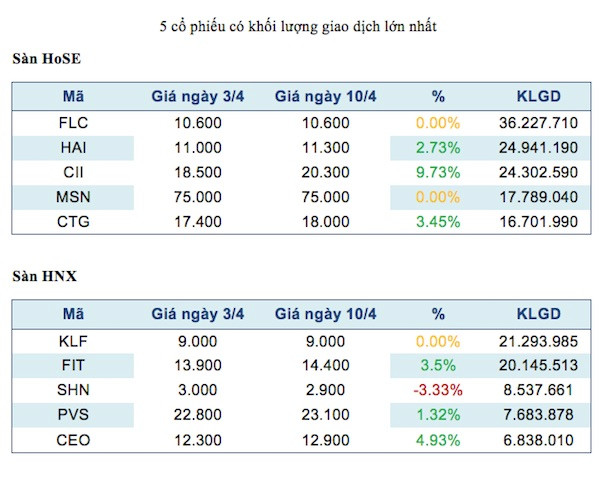Click the CEO 4.93% change cell
The height and width of the screenshot is (477, 600).
click(438, 437)
